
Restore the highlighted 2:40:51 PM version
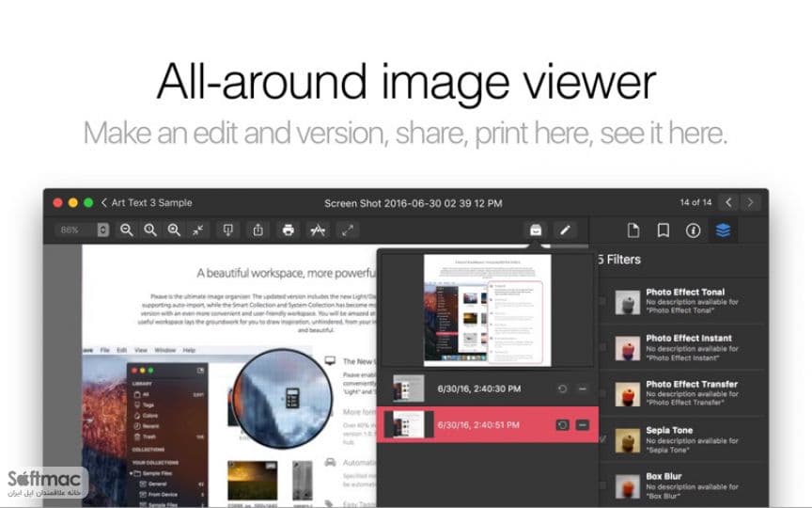tap(562, 425)
